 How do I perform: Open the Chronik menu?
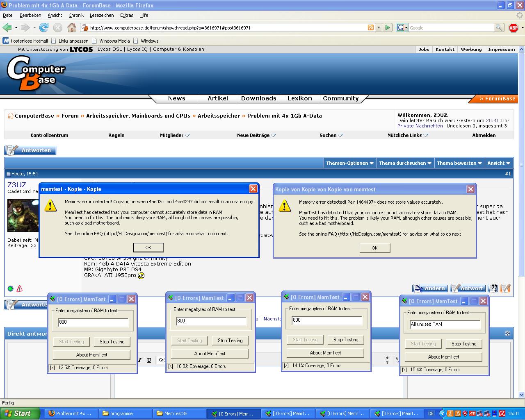tap(76, 15)
